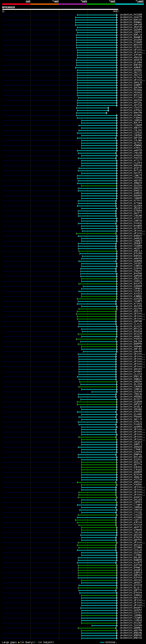Select hit label UniRef100_Q1EMP5
The image size is (146, 644).
pos(131,30)
